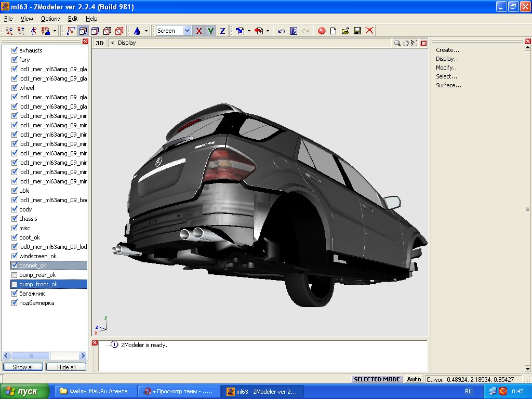532x399 pixels.
Task: Toggle the Y axis constraint
Action: [211, 31]
